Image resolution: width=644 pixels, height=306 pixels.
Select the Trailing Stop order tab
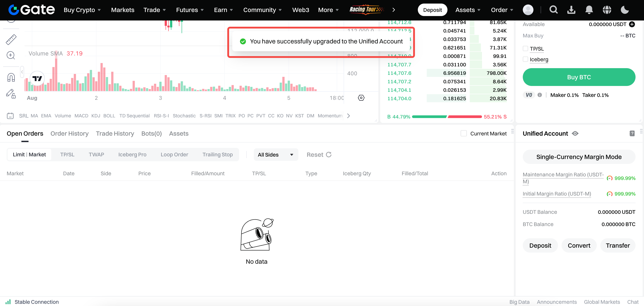click(217, 155)
